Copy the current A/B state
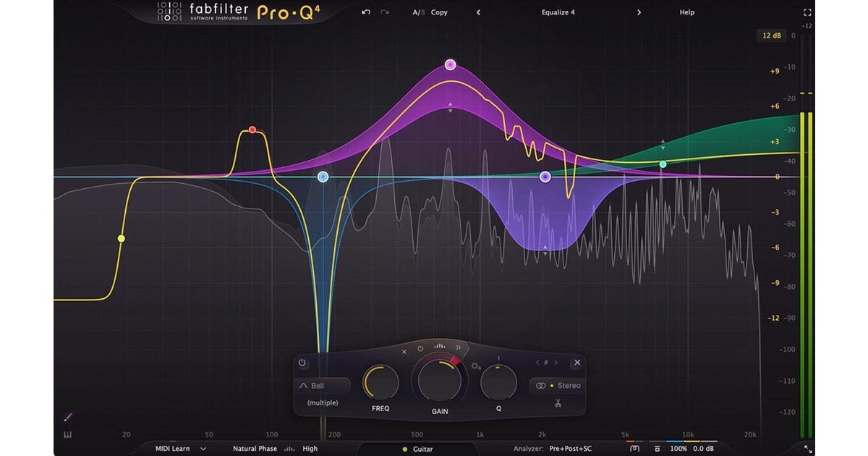868x456 pixels. (439, 12)
